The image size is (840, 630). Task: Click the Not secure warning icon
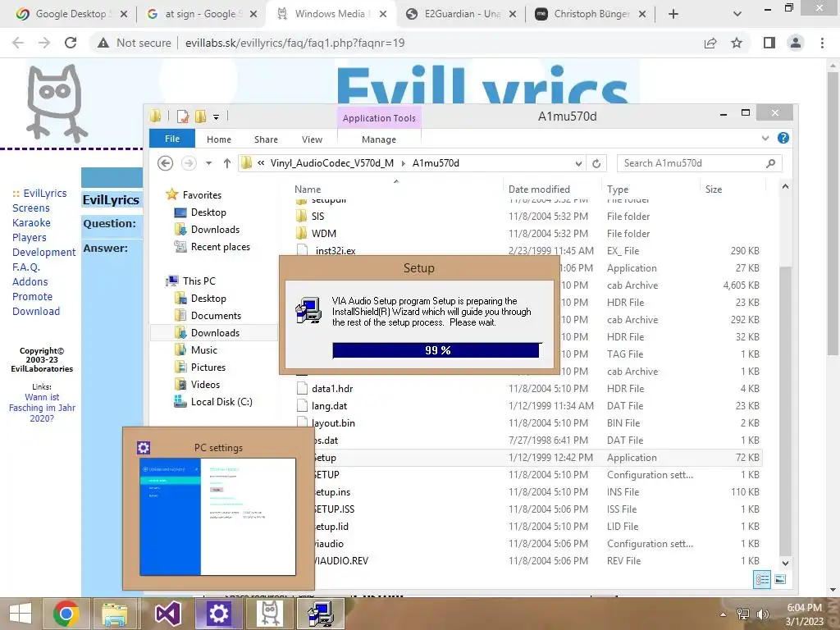[x=103, y=43]
